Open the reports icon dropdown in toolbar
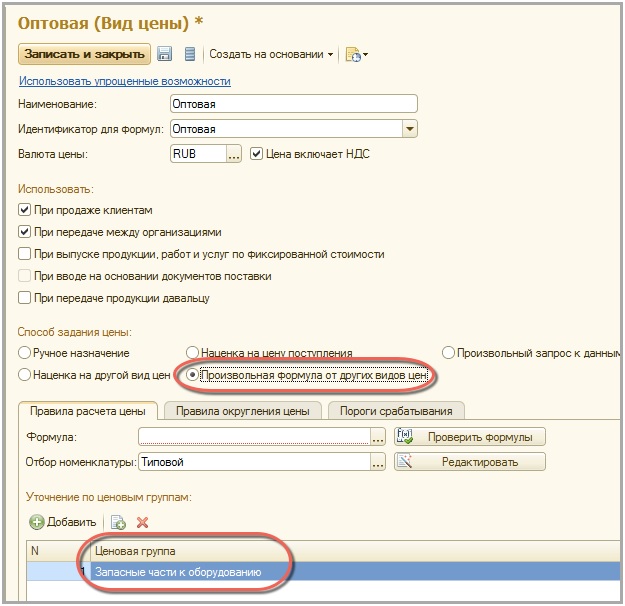The height and width of the screenshot is (606, 625). pos(357,54)
